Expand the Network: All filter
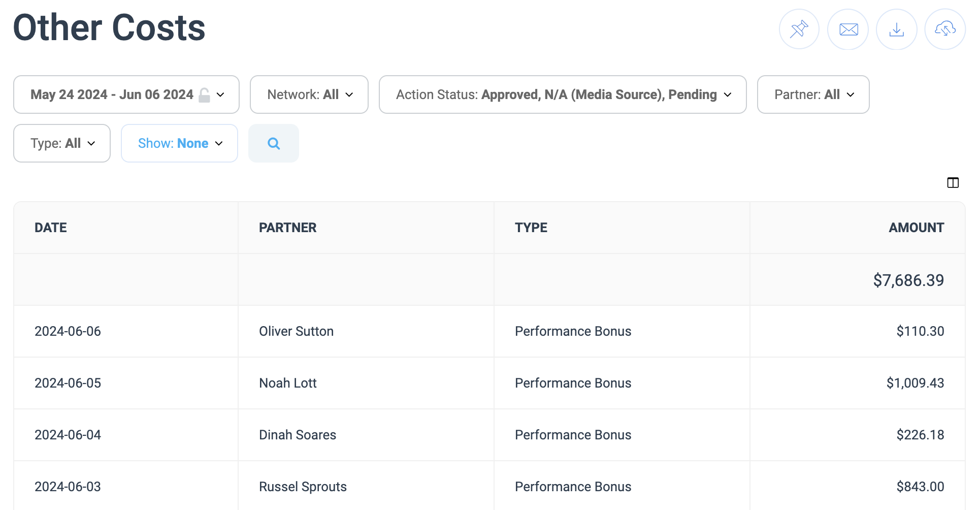The width and height of the screenshot is (980, 510). [309, 94]
